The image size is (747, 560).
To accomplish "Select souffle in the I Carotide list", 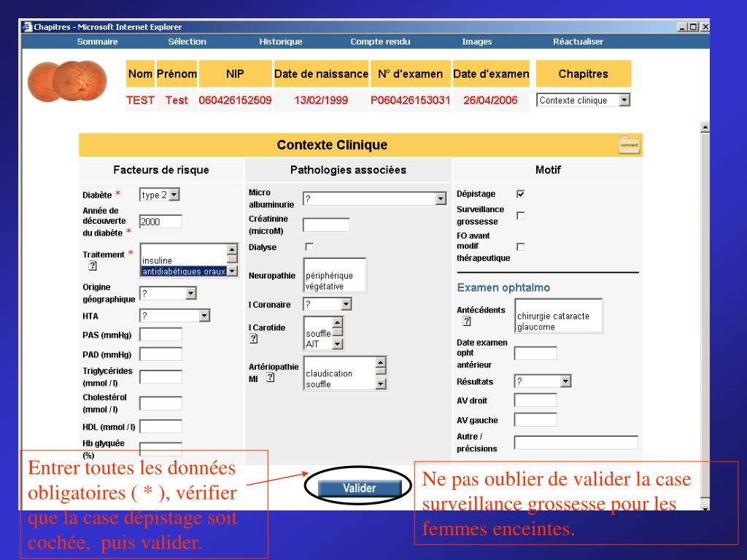I will pyautogui.click(x=318, y=333).
